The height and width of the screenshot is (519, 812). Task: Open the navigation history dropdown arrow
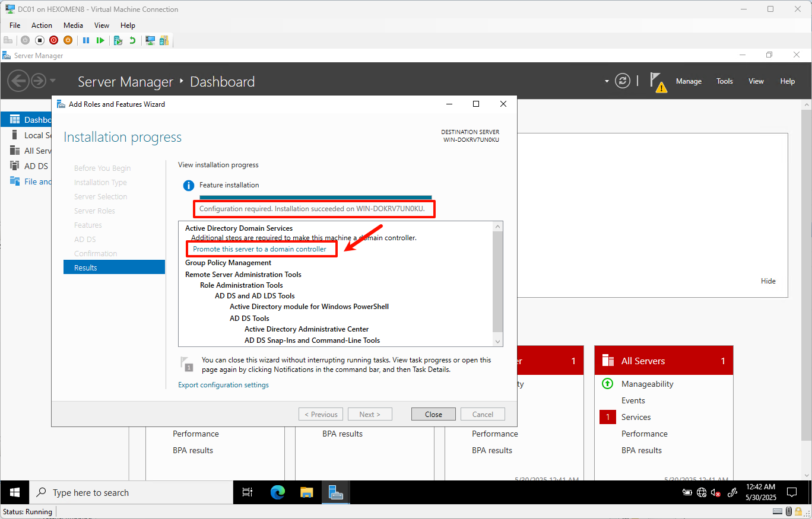click(53, 81)
